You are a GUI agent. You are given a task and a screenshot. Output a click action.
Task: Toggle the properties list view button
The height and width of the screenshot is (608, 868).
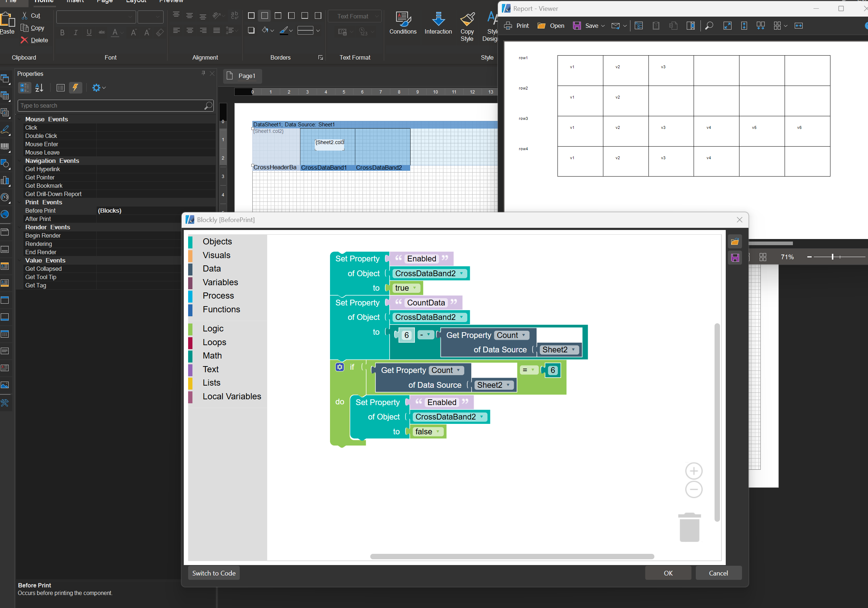coord(61,88)
